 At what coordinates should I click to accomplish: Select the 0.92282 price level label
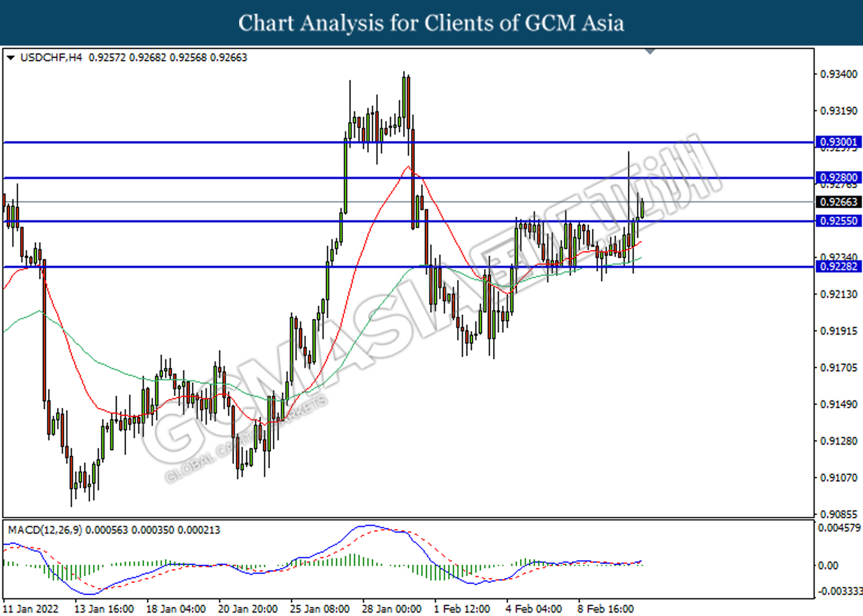pos(838,266)
